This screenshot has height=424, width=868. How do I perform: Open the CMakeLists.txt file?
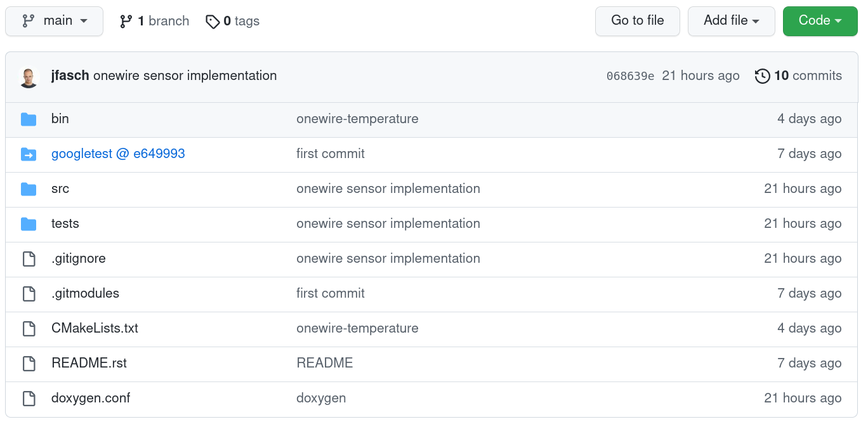(x=95, y=328)
